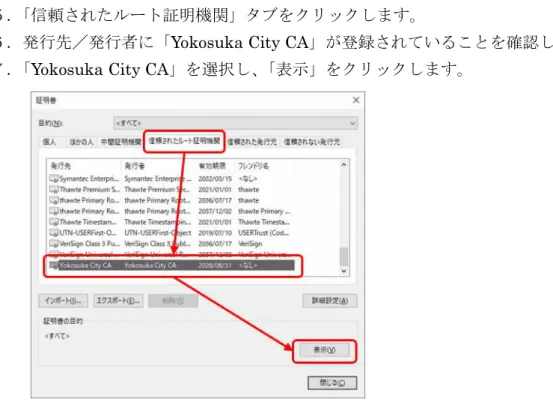Select the Thawte Timestam... certificate row
The height and width of the screenshot is (408, 553).
(171, 222)
